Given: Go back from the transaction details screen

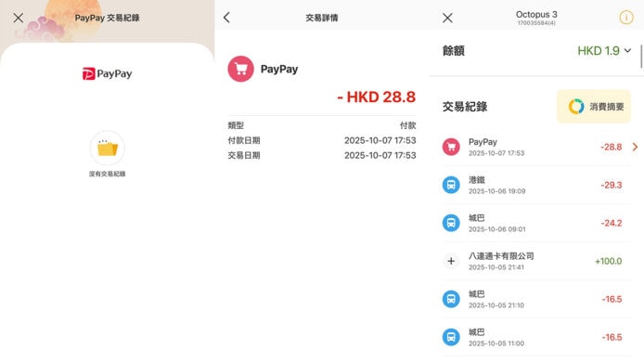Looking at the screenshot, I should click(x=226, y=18).
